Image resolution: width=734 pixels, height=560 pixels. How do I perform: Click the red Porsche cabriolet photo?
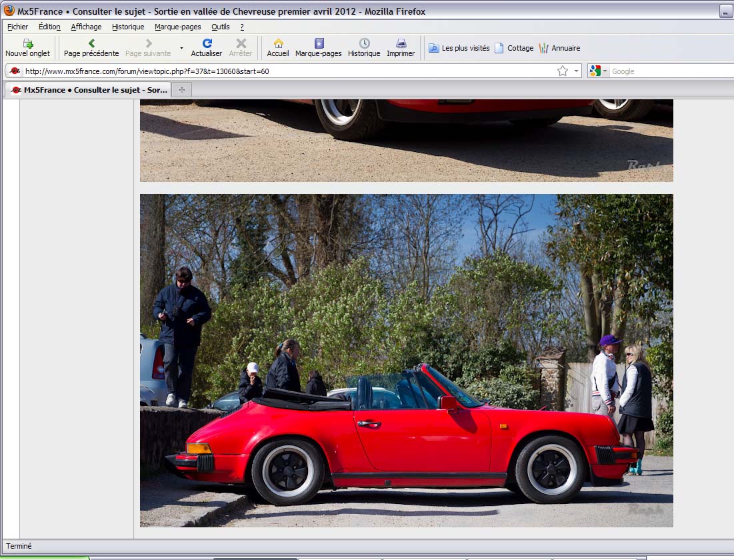tap(406, 361)
